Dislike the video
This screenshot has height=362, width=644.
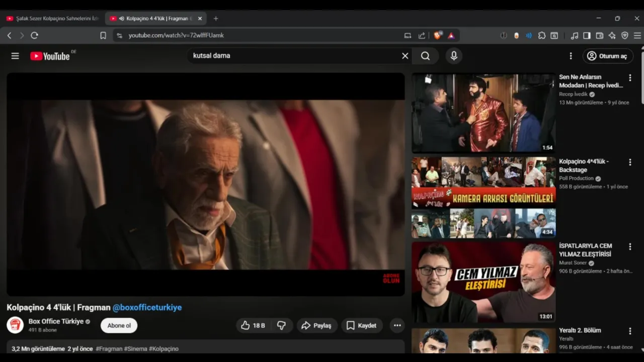coord(282,325)
